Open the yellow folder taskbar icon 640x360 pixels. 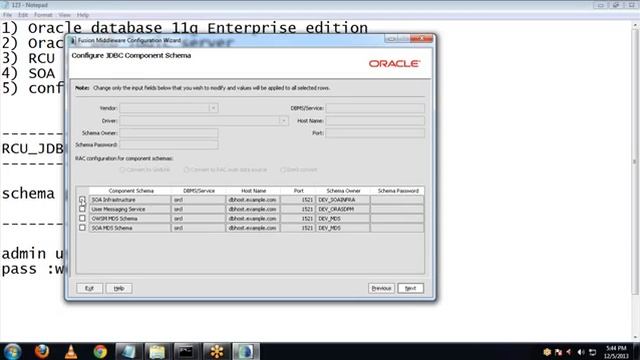[x=157, y=351]
